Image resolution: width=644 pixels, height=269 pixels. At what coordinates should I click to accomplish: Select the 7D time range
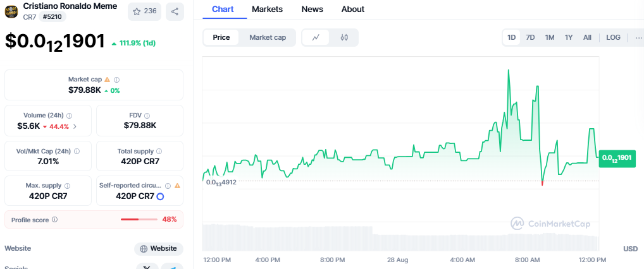click(530, 37)
